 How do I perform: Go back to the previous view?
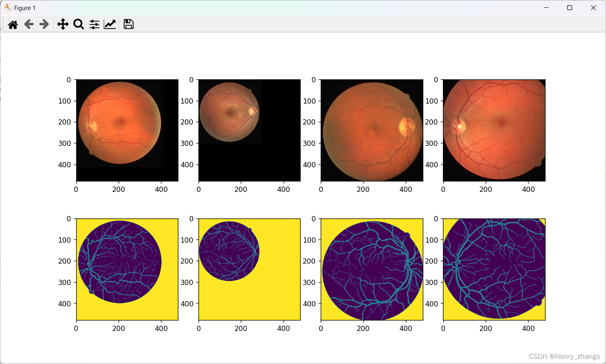click(29, 25)
